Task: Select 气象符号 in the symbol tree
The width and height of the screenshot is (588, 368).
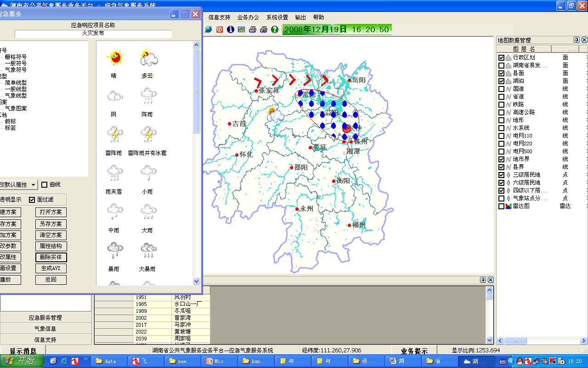Action: tap(16, 70)
